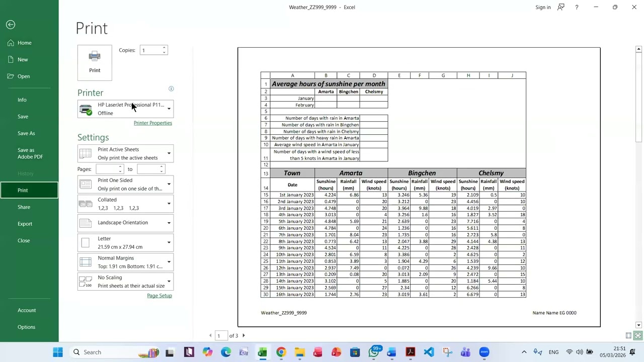
Task: Toggle Zoom to Page in preview
Action: [x=638, y=335]
